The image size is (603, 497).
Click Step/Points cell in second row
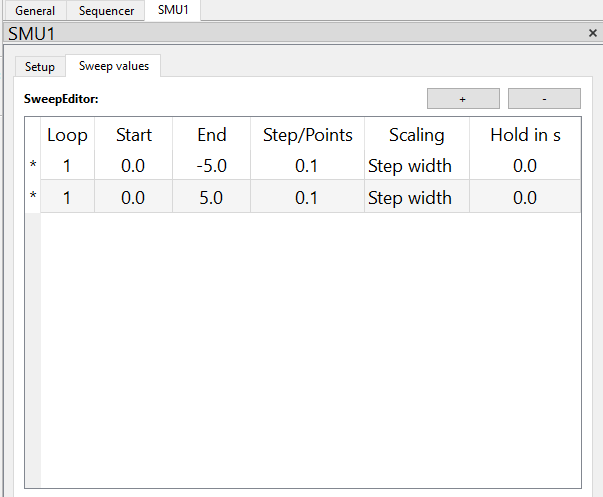point(307,197)
